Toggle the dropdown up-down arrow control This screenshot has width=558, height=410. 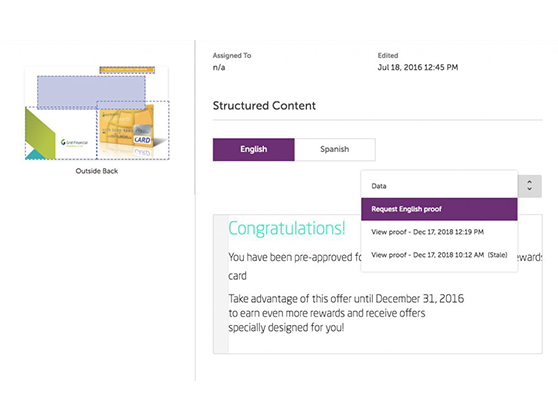click(530, 186)
